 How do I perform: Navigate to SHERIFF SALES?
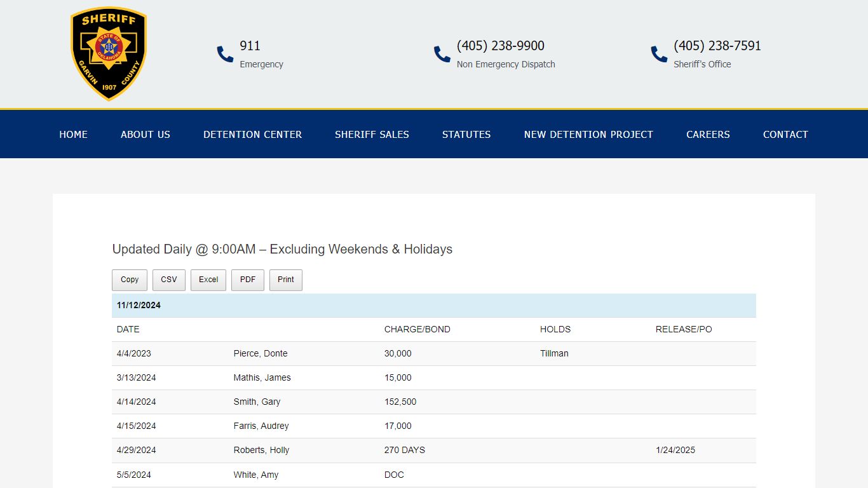[x=372, y=135]
